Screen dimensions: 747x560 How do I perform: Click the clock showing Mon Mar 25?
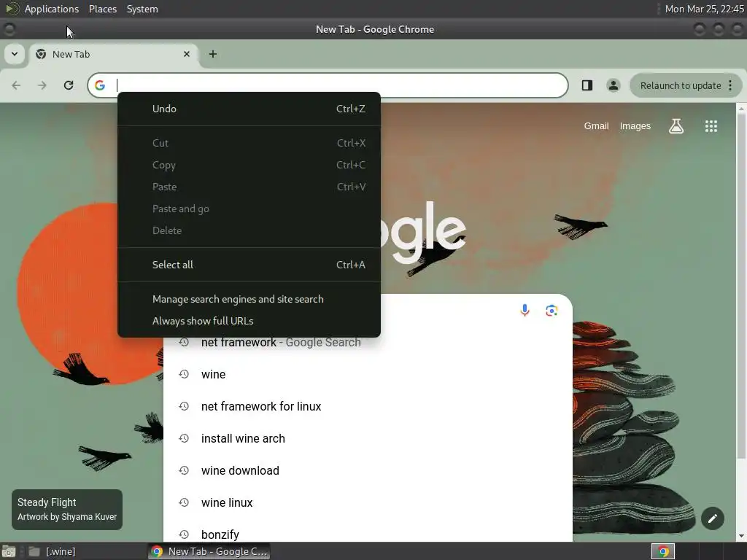704,9
